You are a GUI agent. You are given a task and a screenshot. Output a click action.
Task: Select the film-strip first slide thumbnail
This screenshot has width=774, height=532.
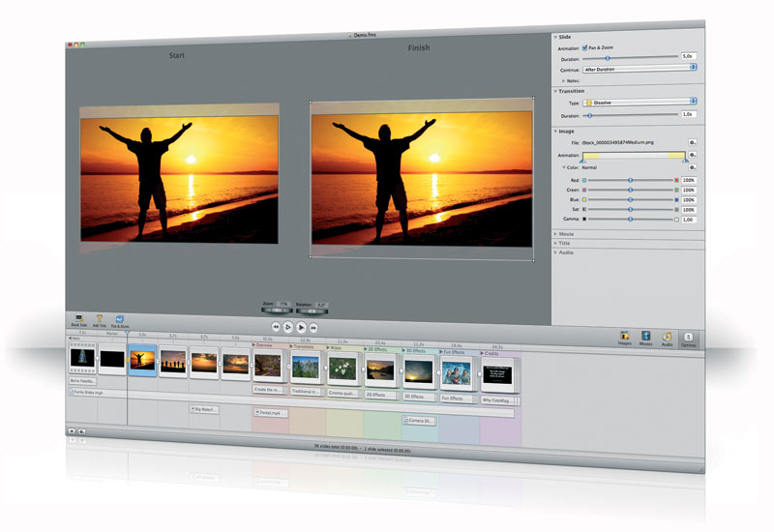[82, 357]
